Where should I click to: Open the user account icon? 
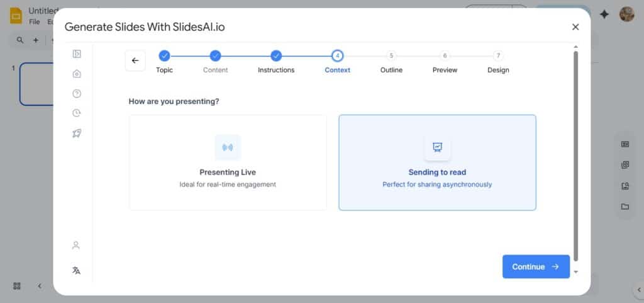click(76, 245)
